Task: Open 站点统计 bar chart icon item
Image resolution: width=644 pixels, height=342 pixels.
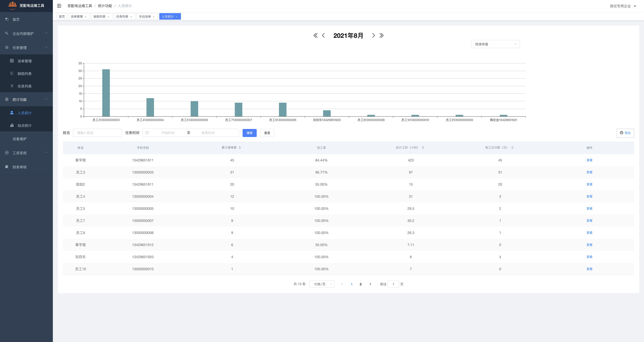Action: coord(25,126)
